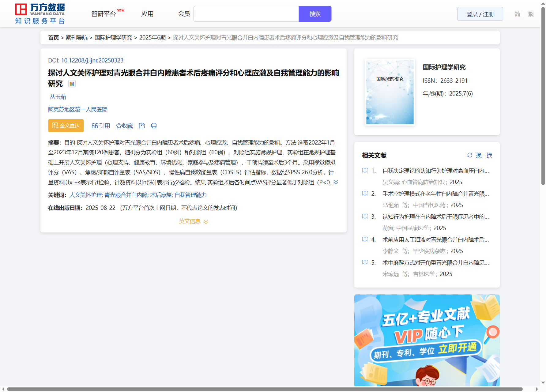
Task: Switch to traditional Chinese with 繁
Action: click(x=531, y=14)
